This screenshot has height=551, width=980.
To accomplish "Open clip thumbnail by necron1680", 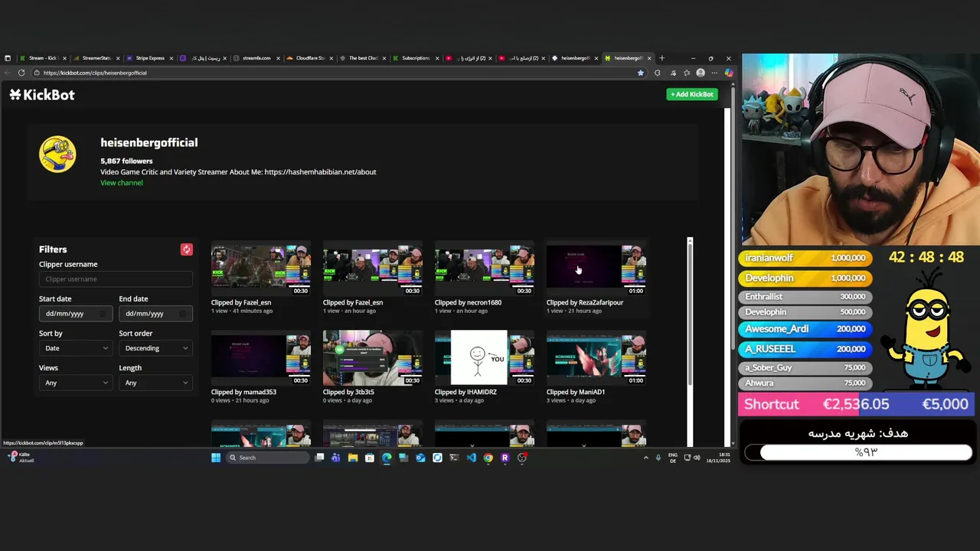I will (484, 269).
